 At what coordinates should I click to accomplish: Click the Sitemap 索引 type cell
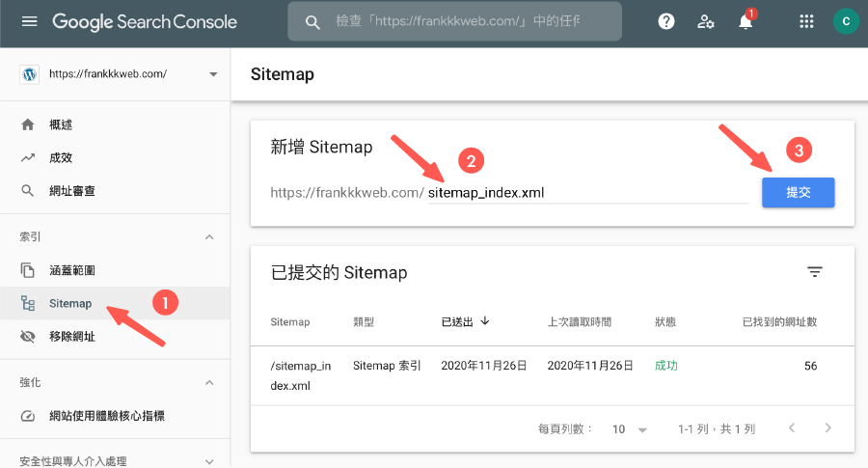coord(387,366)
